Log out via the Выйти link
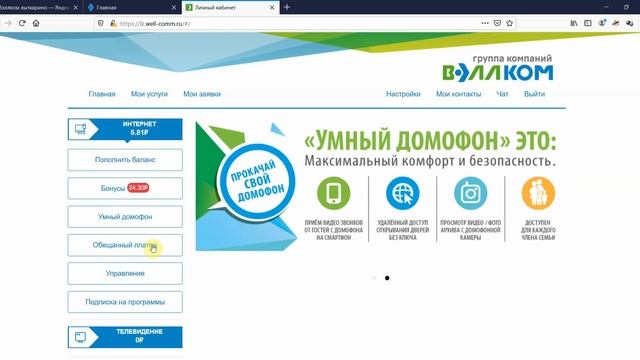This screenshot has height=360, width=640. click(x=534, y=94)
